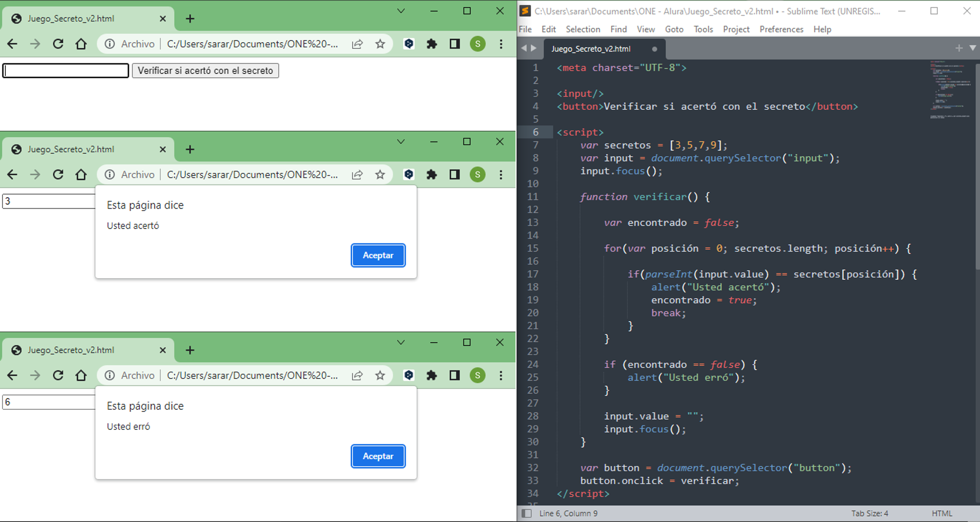This screenshot has height=522, width=980.
Task: Click blue hexagon extension in top browser
Action: coord(409,44)
